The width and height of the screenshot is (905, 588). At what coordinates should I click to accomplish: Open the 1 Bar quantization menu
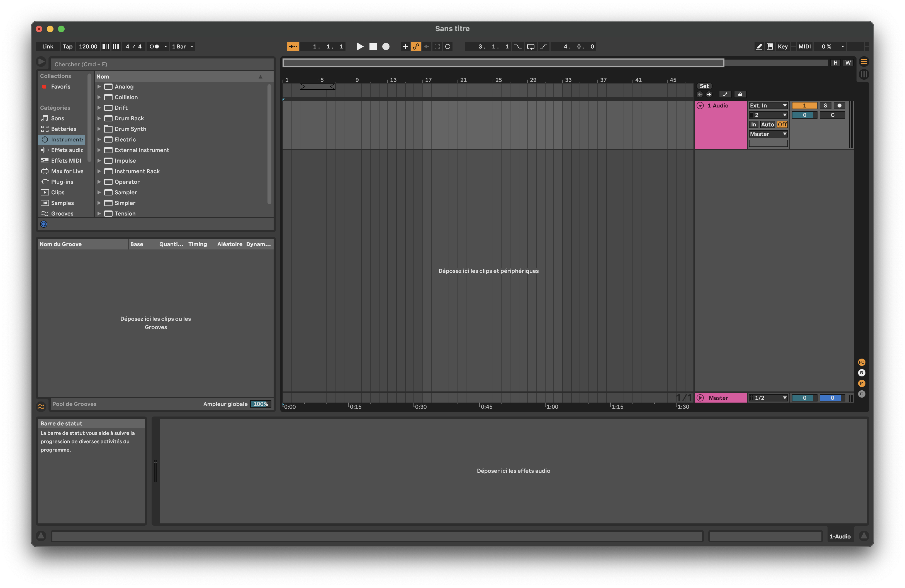[x=183, y=46]
